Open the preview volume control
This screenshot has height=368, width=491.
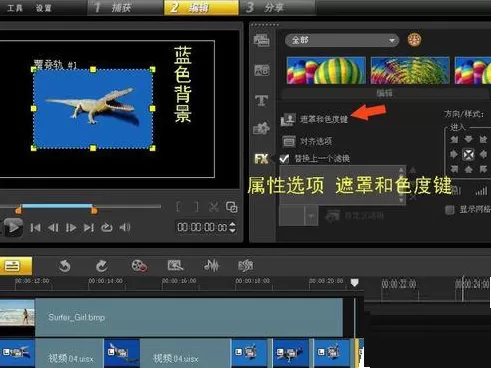pos(125,227)
